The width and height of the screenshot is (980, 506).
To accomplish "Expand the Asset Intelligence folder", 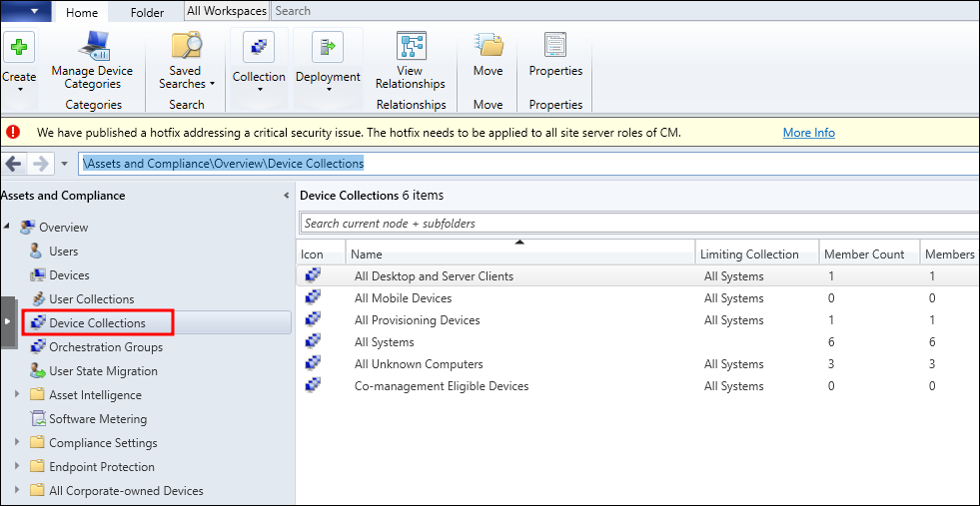I will tap(17, 395).
